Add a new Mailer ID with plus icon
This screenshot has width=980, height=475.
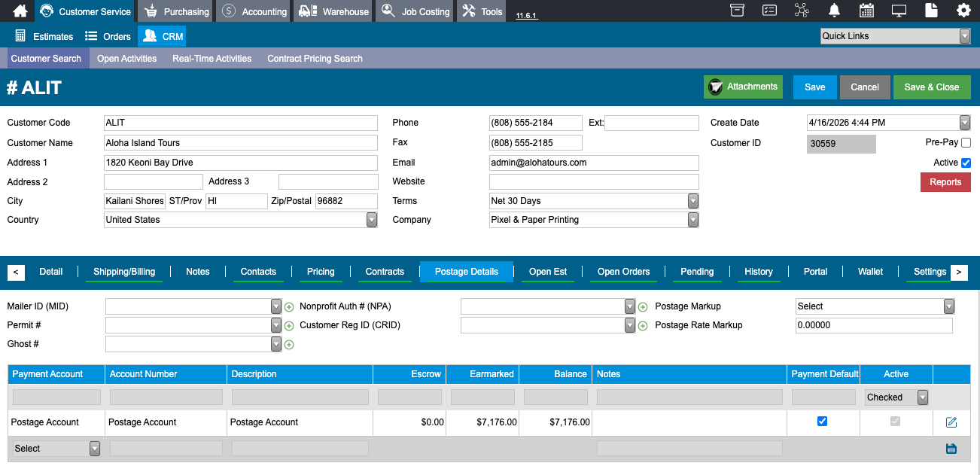click(289, 307)
